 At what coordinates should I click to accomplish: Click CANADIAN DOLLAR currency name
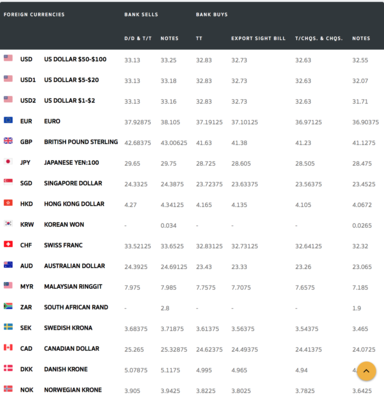pyautogui.click(x=72, y=348)
